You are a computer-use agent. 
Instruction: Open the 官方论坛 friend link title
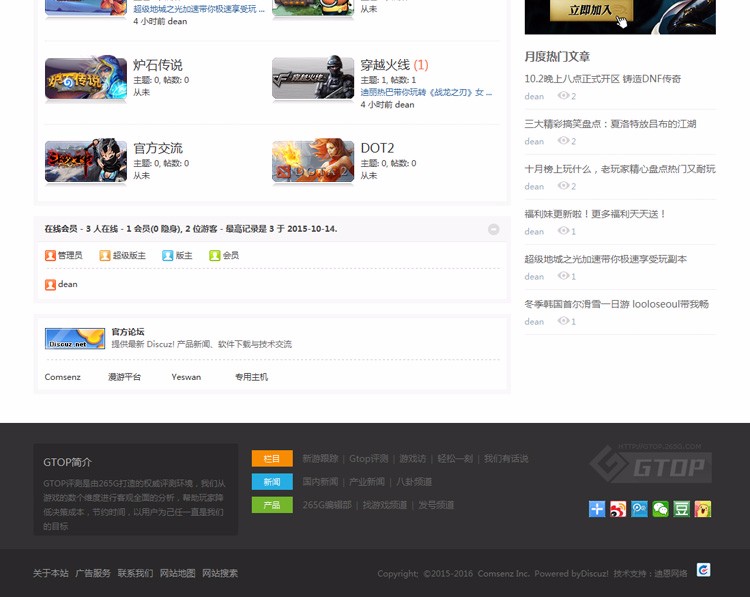[x=128, y=332]
